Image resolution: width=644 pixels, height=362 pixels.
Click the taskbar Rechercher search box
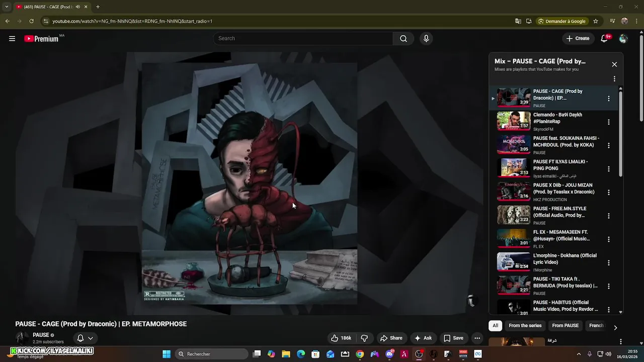tap(212, 354)
